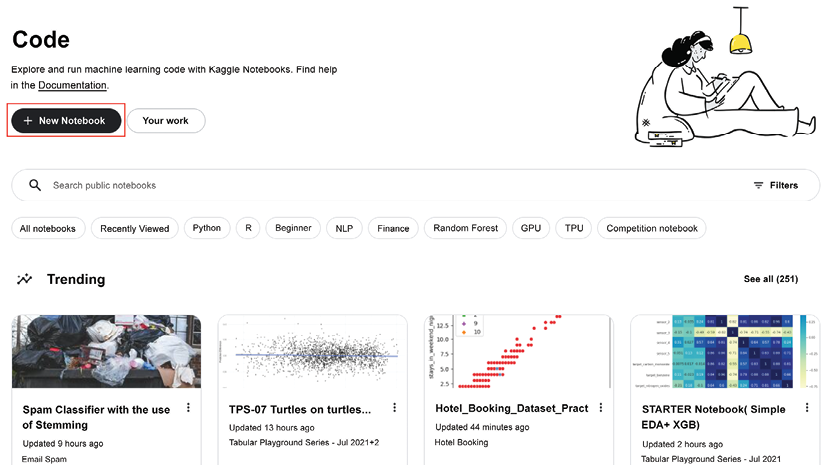Click the plus icon in New Notebook
Screen dimensions: 825x465
pos(28,120)
